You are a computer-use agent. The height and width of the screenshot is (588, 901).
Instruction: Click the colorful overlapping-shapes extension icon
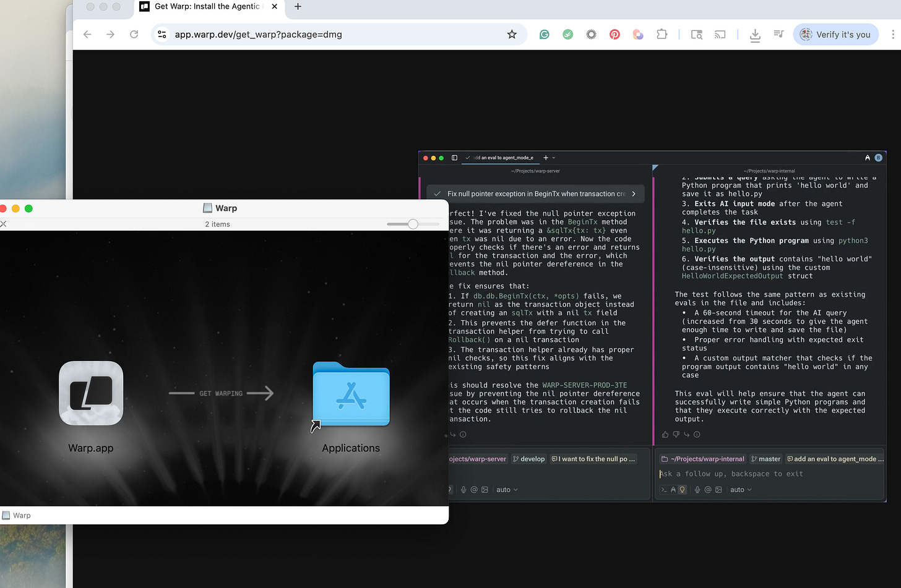coord(638,35)
